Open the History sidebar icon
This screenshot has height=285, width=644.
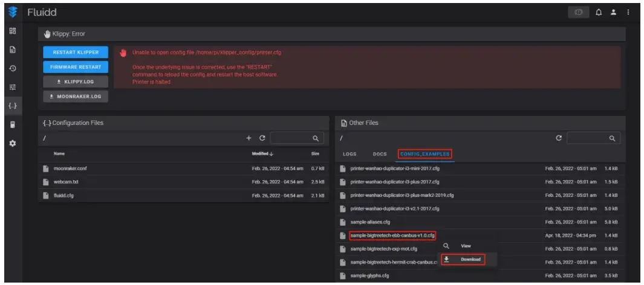point(13,68)
